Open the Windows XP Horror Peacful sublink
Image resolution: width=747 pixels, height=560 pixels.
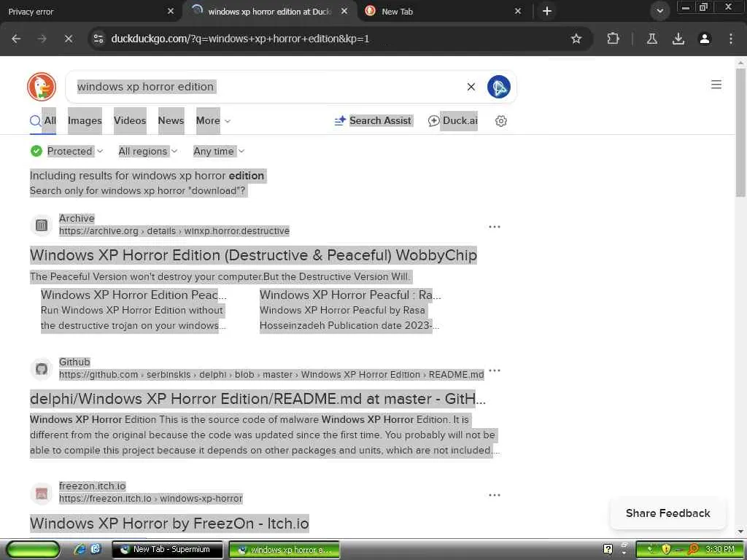[350, 295]
